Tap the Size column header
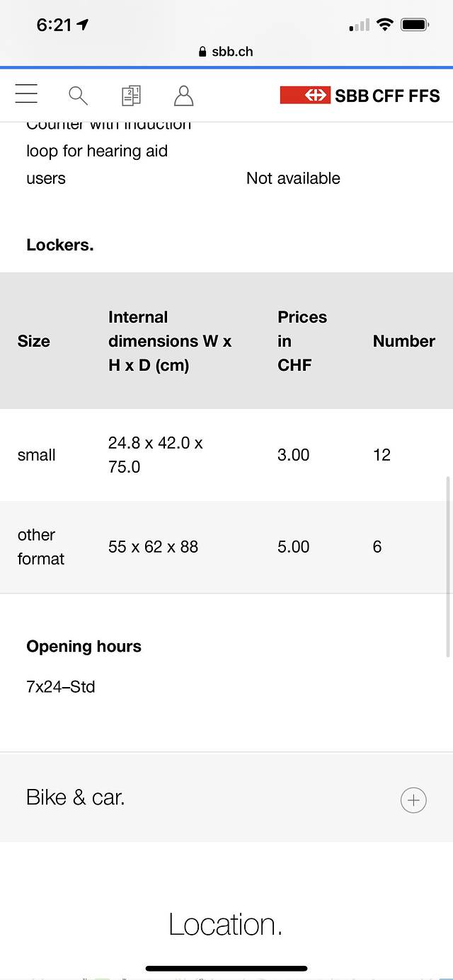The width and height of the screenshot is (453, 980). [x=34, y=341]
